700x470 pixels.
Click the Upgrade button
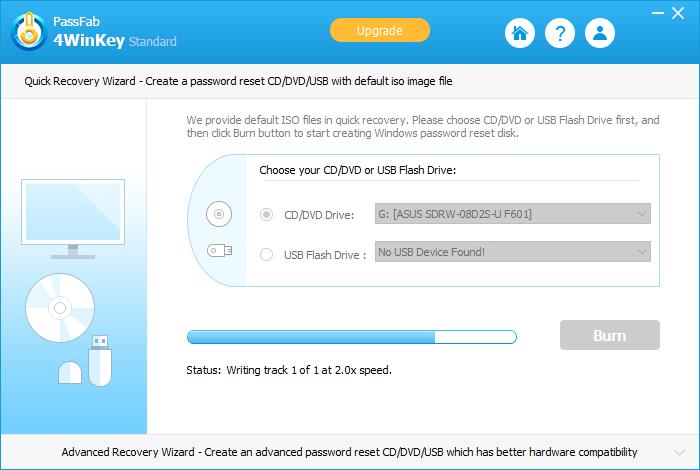[380, 30]
